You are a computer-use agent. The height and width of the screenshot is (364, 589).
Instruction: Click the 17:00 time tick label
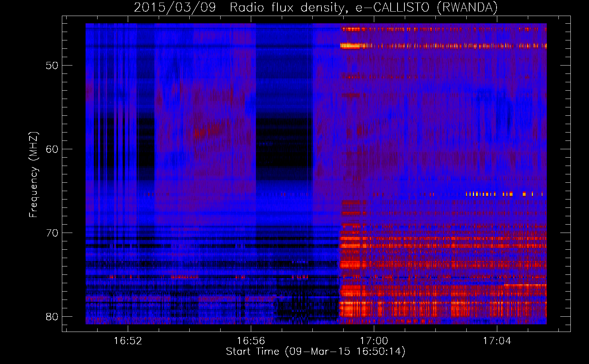[x=374, y=341]
